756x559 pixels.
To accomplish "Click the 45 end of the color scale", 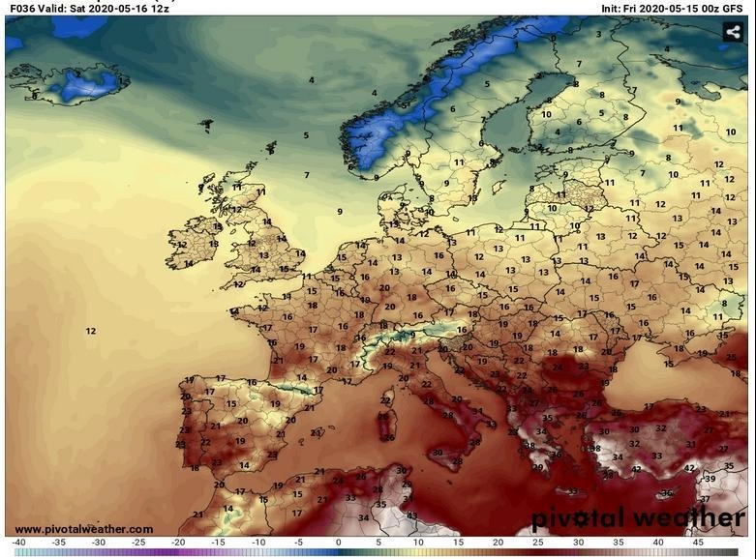I will (x=698, y=543).
